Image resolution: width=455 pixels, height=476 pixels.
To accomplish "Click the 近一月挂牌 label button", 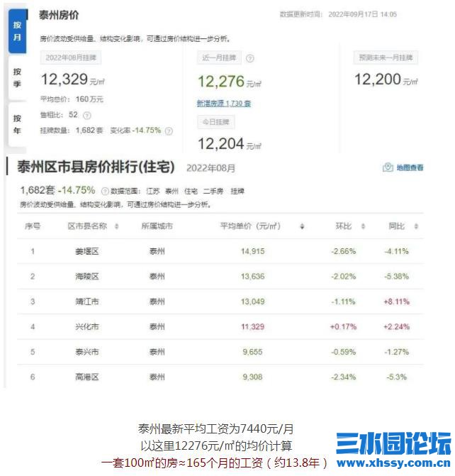I will (x=219, y=57).
